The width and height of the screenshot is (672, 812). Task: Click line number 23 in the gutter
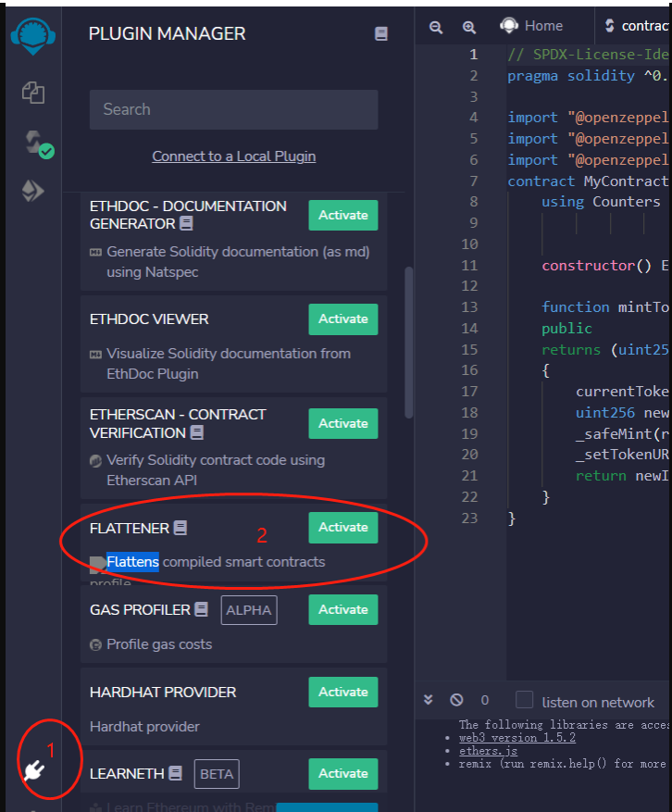point(469,518)
